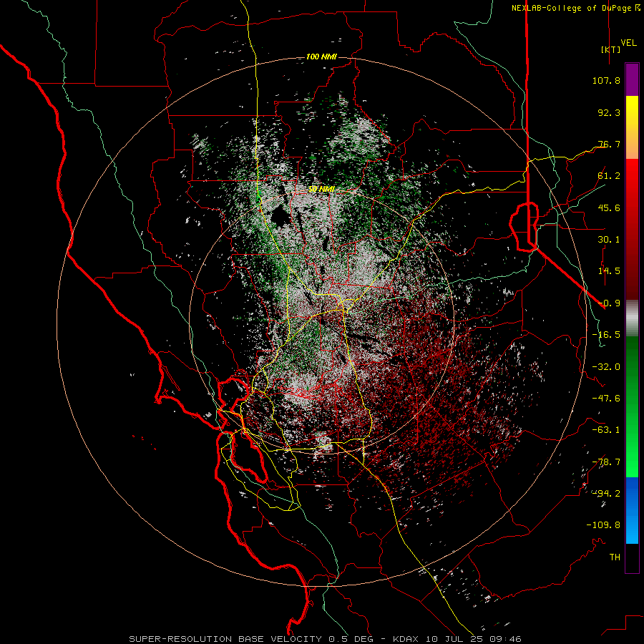Click the Super-Resolution Base Velocity KDAX caption
This screenshot has height=644, width=644.
click(x=326, y=639)
